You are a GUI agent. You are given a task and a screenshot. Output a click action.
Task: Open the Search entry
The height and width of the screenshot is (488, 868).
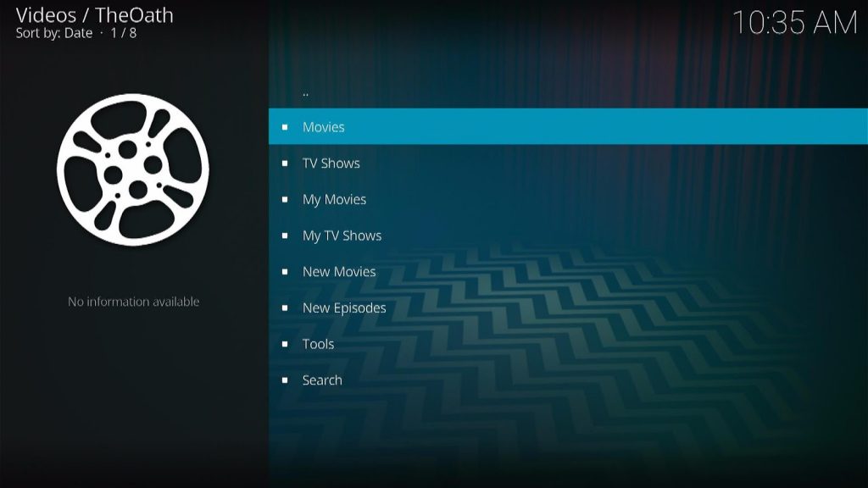click(x=568, y=380)
